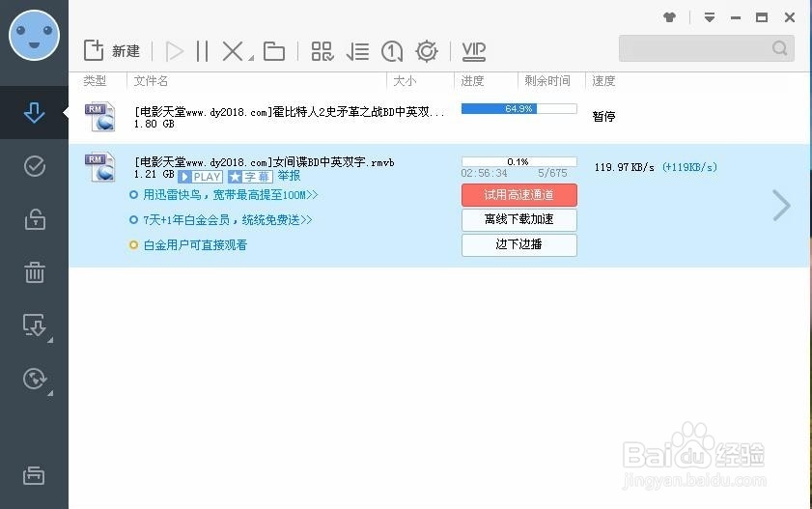The width and height of the screenshot is (812, 509).
Task: Click the 边下边播 button
Action: [x=518, y=244]
